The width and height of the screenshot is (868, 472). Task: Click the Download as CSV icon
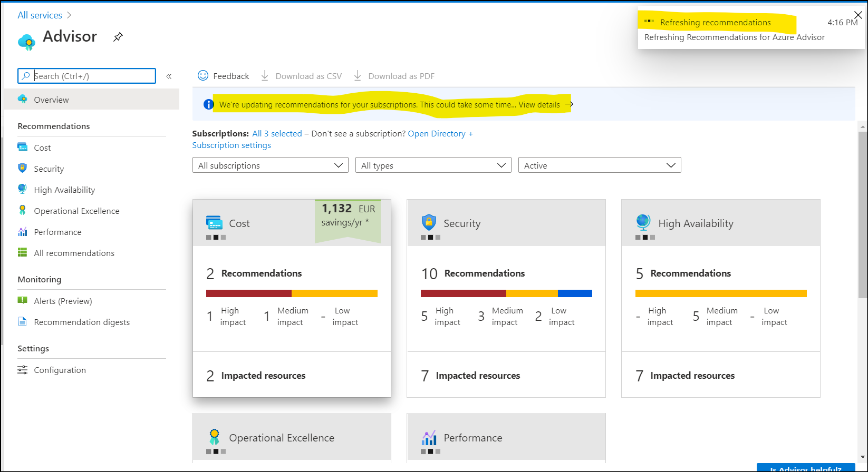coord(265,76)
